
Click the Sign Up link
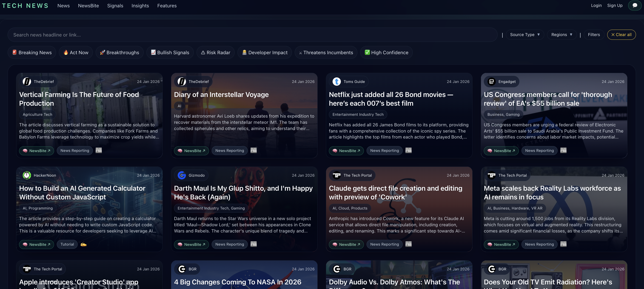615,5
